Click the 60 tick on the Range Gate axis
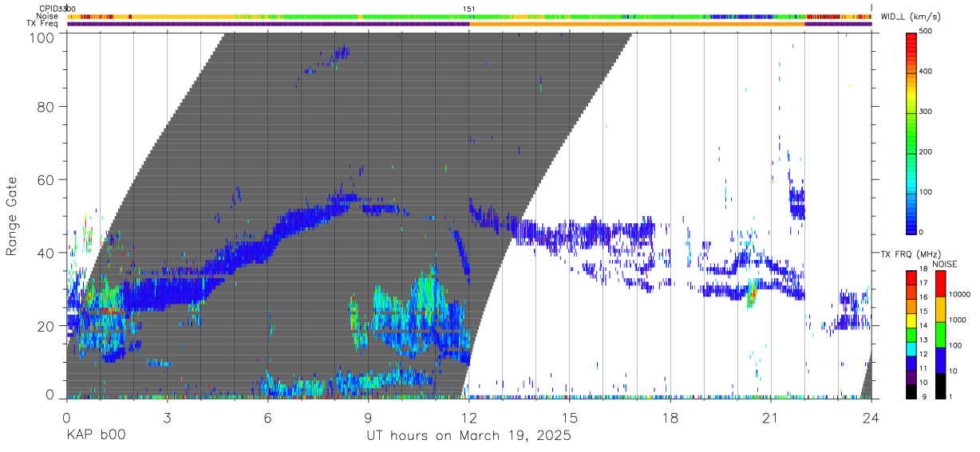This screenshot has width=980, height=452. tap(46, 180)
